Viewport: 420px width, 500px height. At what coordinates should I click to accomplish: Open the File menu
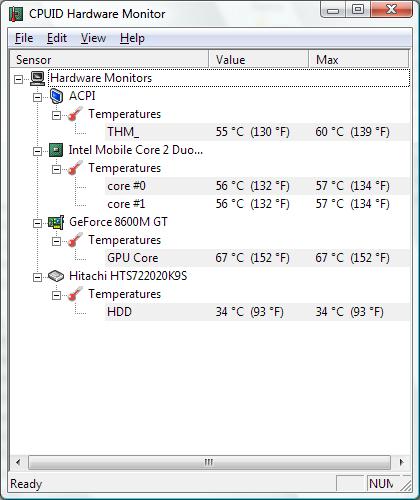coord(24,38)
